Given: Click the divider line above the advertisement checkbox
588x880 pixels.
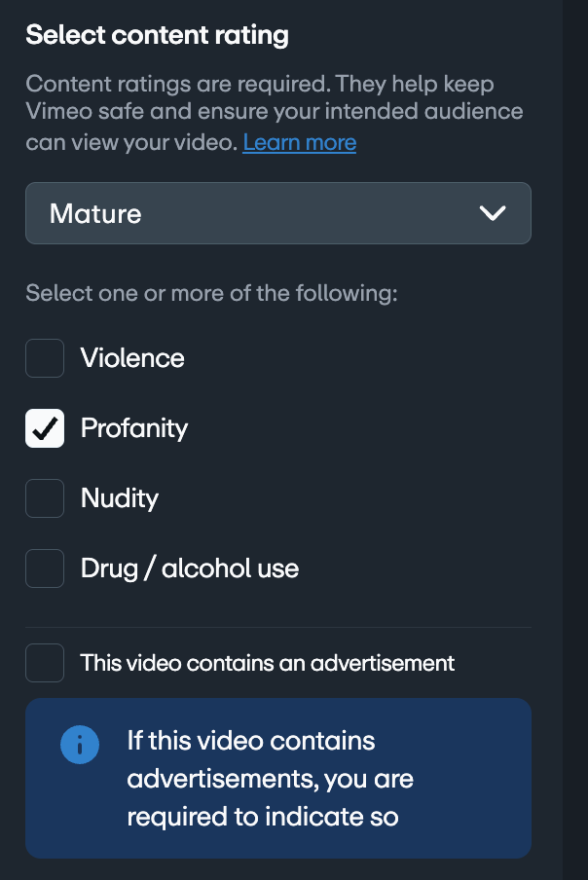Looking at the screenshot, I should pyautogui.click(x=277, y=627).
